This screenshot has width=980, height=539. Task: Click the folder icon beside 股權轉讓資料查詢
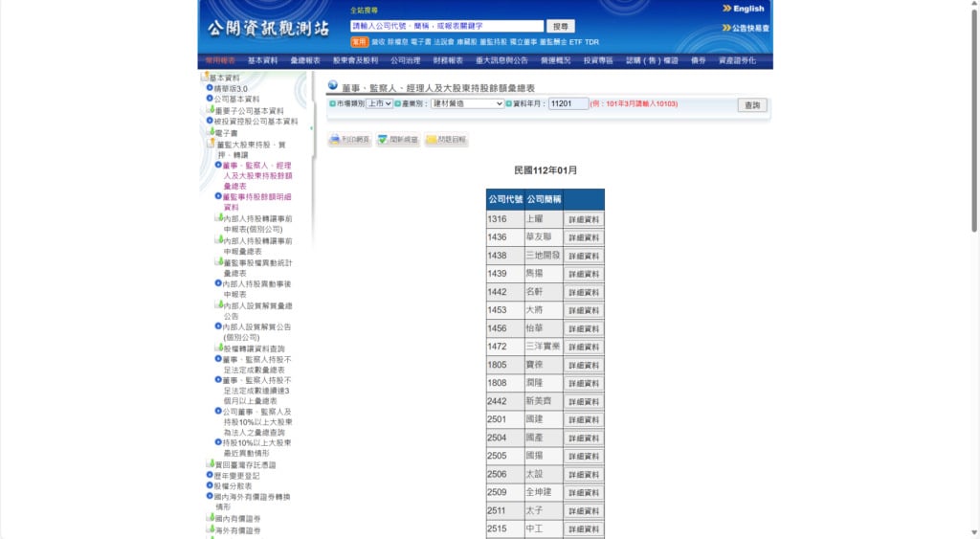pos(219,347)
